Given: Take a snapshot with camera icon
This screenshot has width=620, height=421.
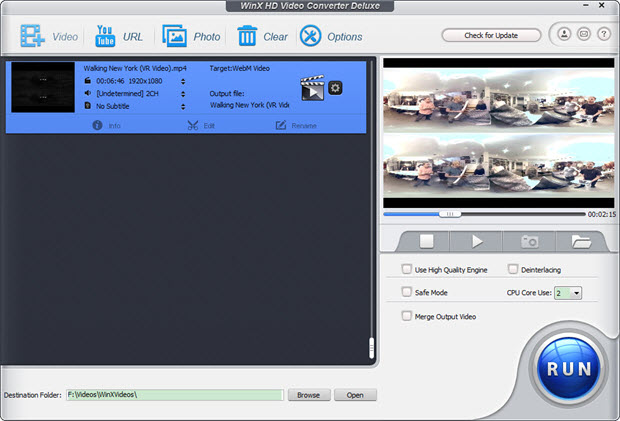Looking at the screenshot, I should click(x=529, y=241).
